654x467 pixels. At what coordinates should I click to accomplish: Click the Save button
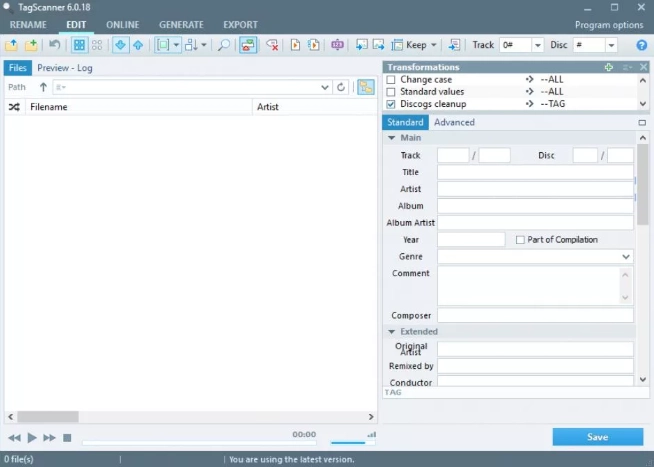pos(597,437)
